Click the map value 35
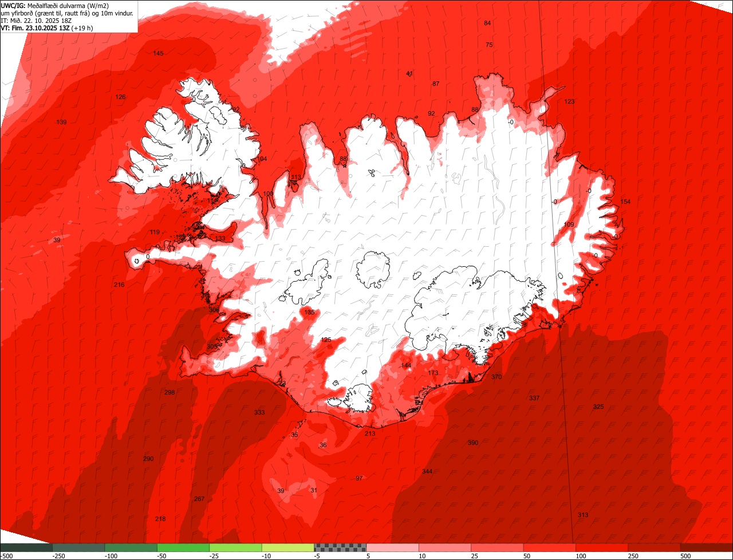Screen dimensions: 733x560 [x=294, y=435]
